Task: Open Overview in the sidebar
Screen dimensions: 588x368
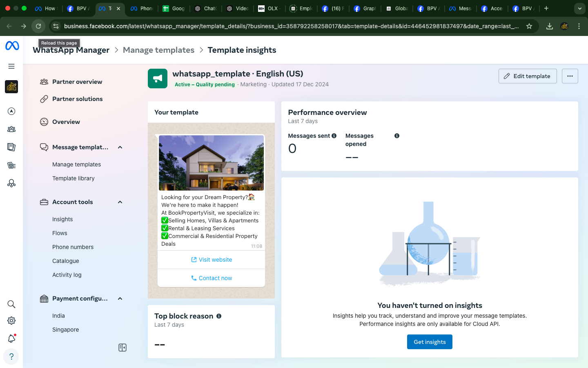Action: point(66,122)
